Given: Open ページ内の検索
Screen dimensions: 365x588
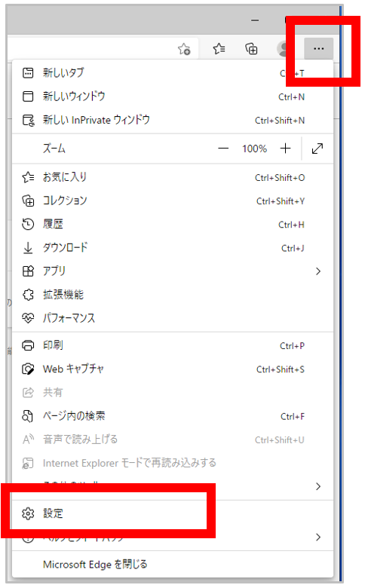Looking at the screenshot, I should coord(173,416).
